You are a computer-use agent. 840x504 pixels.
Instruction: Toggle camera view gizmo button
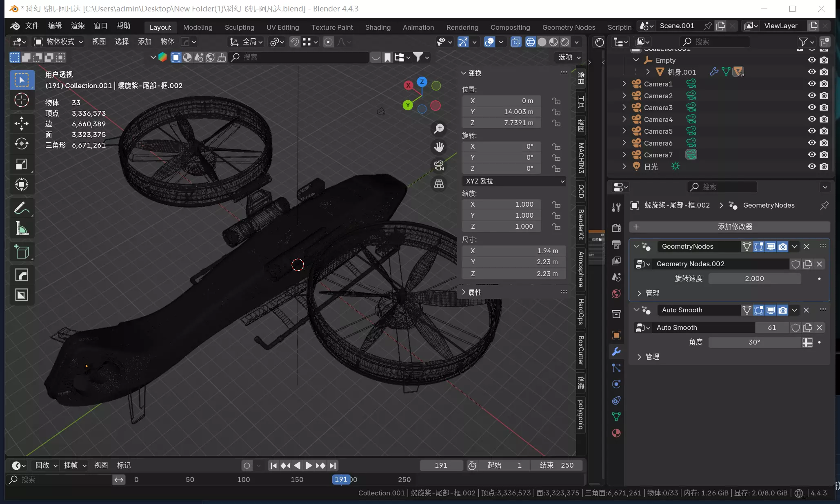tap(439, 165)
